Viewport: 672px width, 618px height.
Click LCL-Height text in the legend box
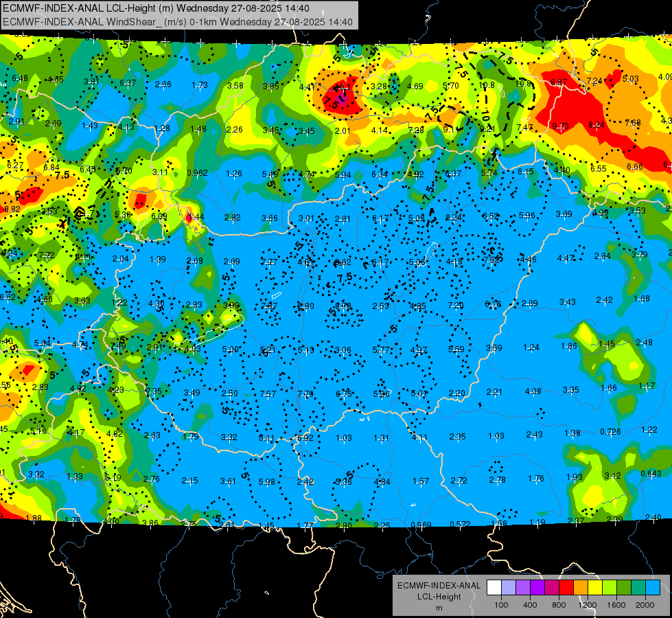tap(439, 597)
